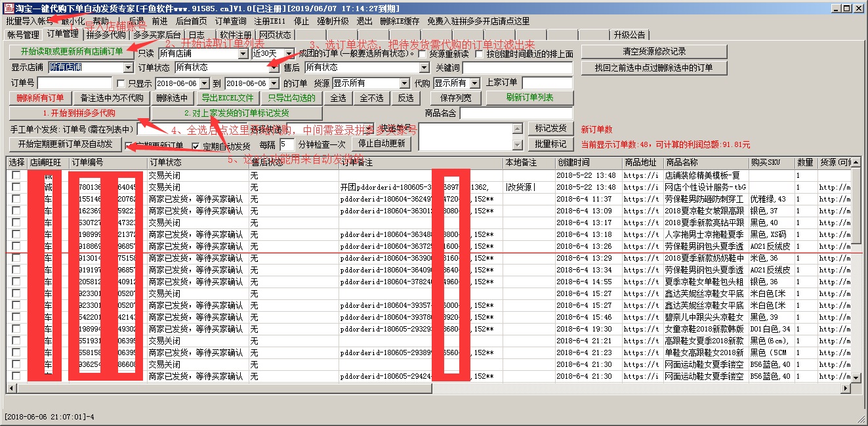Click the 强制升级 menu item
The height and width of the screenshot is (426, 868).
333,21
